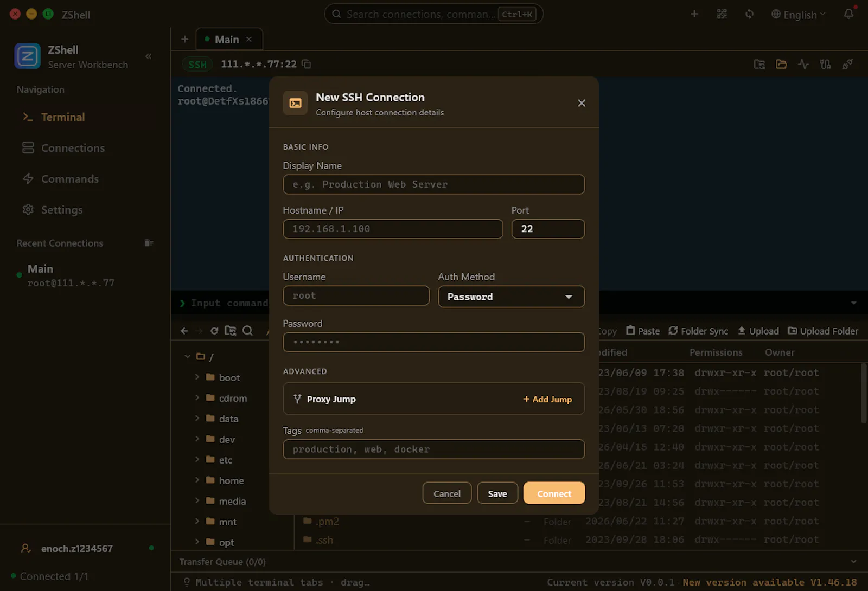The image size is (868, 591).
Task: Save the SSH connection
Action: 497,493
